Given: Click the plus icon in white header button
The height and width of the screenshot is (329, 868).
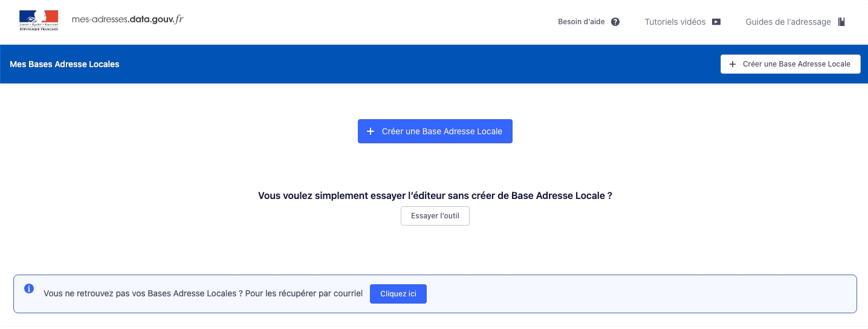Looking at the screenshot, I should (733, 64).
